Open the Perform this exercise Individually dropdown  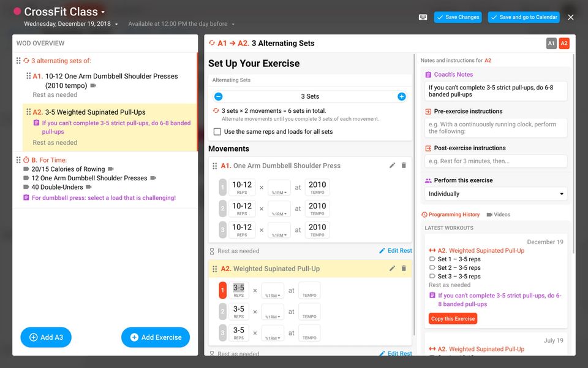pyautogui.click(x=496, y=194)
